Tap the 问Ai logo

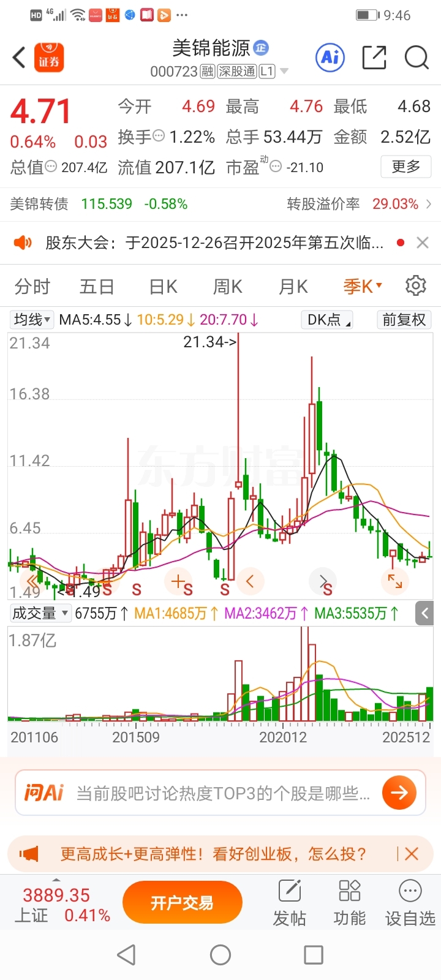click(x=43, y=793)
